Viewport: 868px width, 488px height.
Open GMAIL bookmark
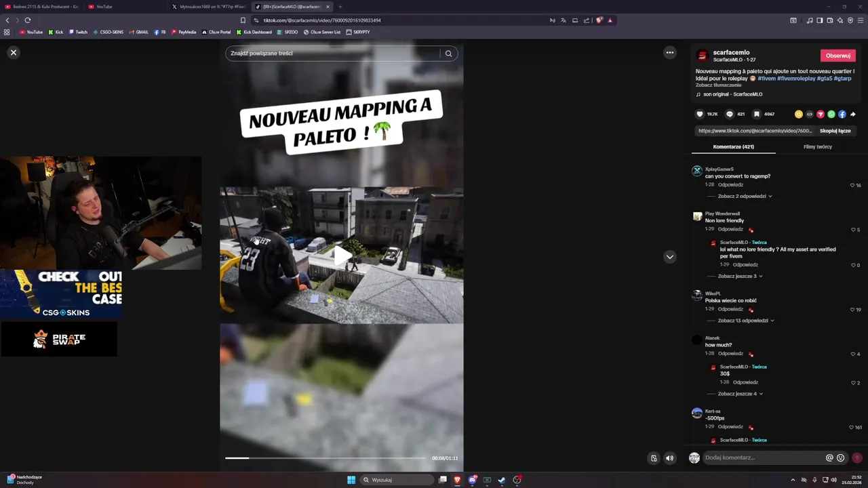[x=139, y=32]
